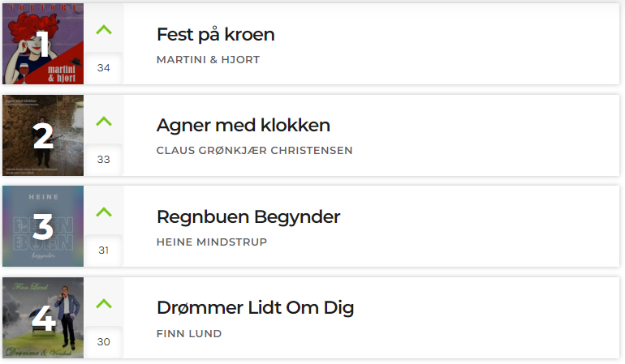Click green up arrow for Regnbuen Begynder
The image size is (625, 364).
[104, 212]
